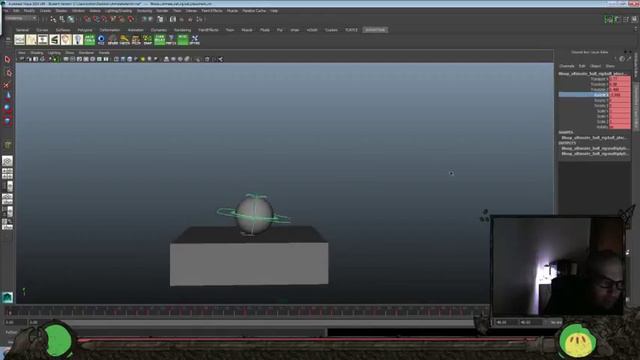
Task: Open the Create menu
Action: click(45, 11)
